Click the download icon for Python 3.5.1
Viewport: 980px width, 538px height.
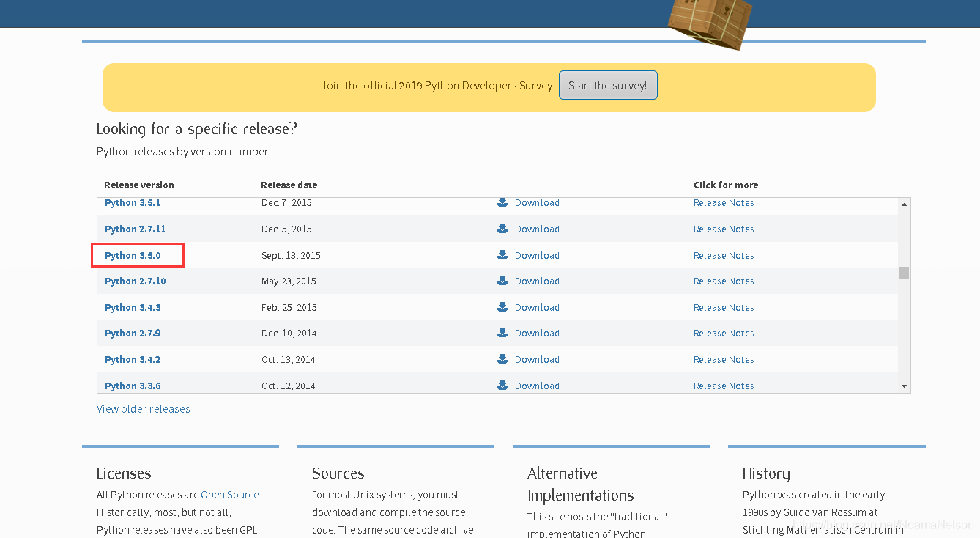point(502,202)
